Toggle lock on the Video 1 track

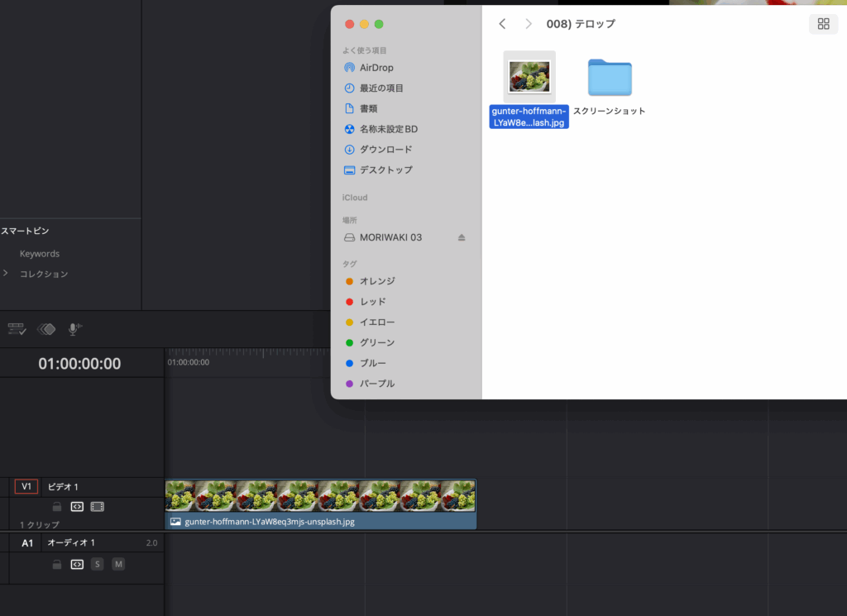click(x=56, y=507)
